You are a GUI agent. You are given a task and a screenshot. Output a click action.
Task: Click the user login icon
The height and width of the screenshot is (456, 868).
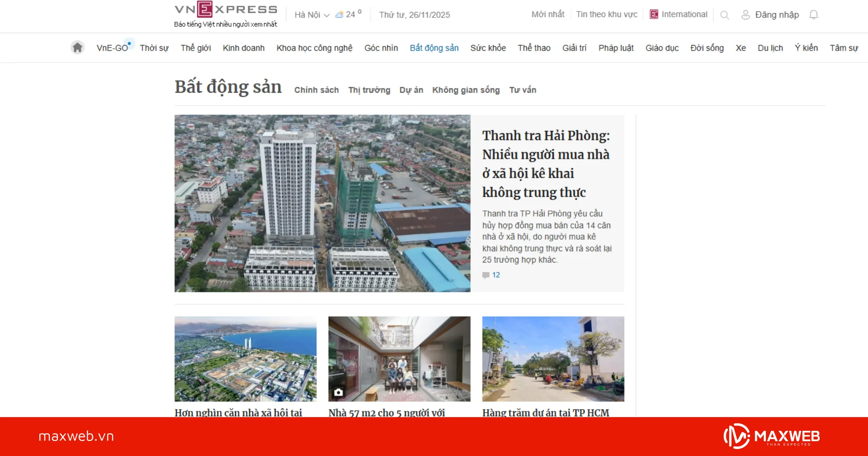[x=745, y=15]
